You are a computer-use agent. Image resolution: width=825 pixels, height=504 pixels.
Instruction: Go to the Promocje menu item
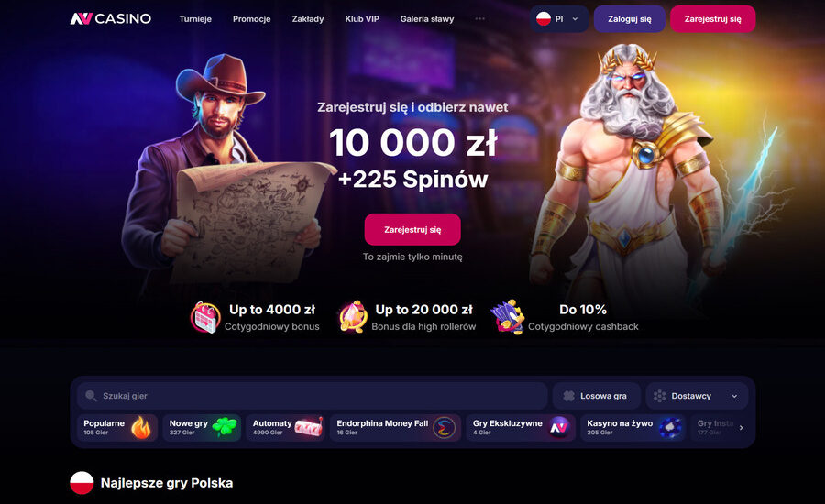coord(251,19)
